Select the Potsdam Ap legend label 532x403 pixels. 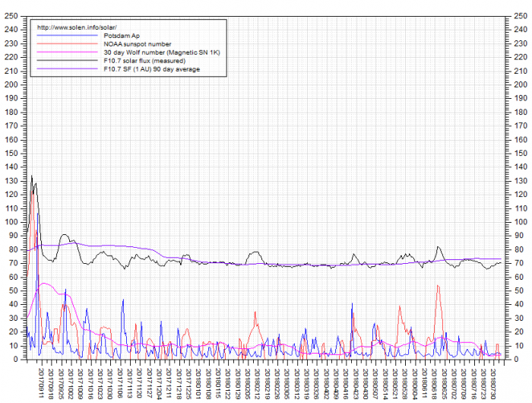[120, 36]
